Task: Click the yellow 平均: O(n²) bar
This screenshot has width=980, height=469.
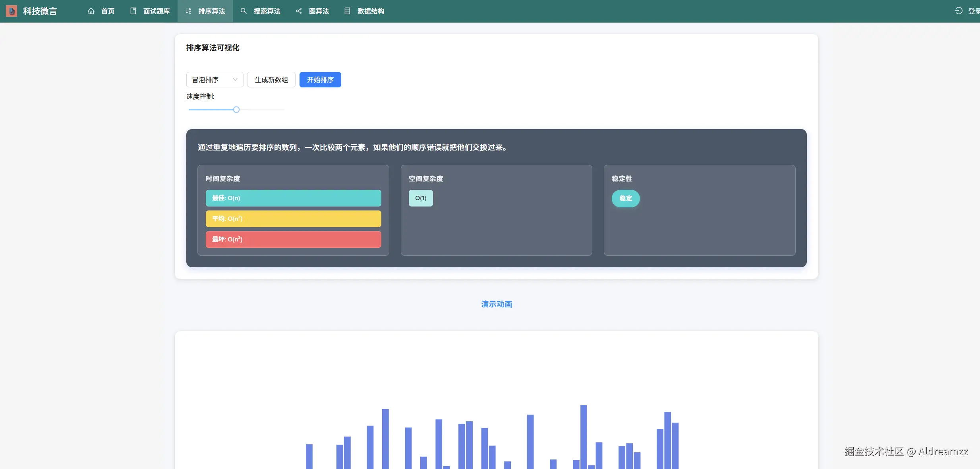Action: [x=294, y=219]
